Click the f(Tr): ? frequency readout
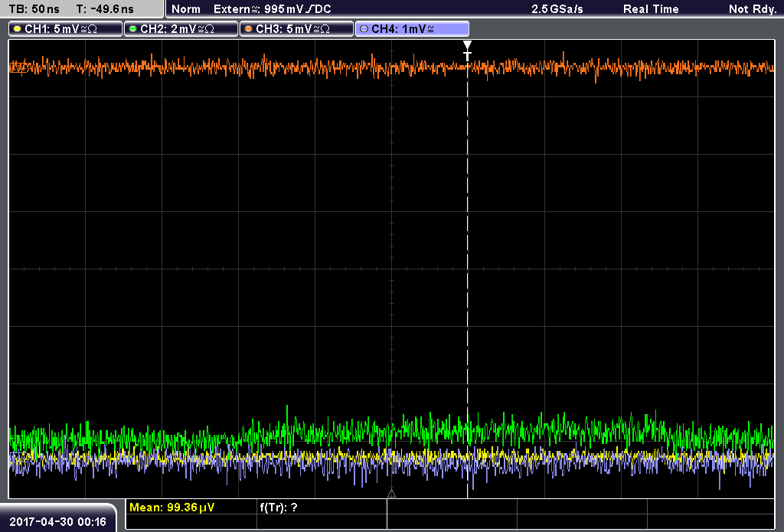The width and height of the screenshot is (784, 532). [x=279, y=508]
